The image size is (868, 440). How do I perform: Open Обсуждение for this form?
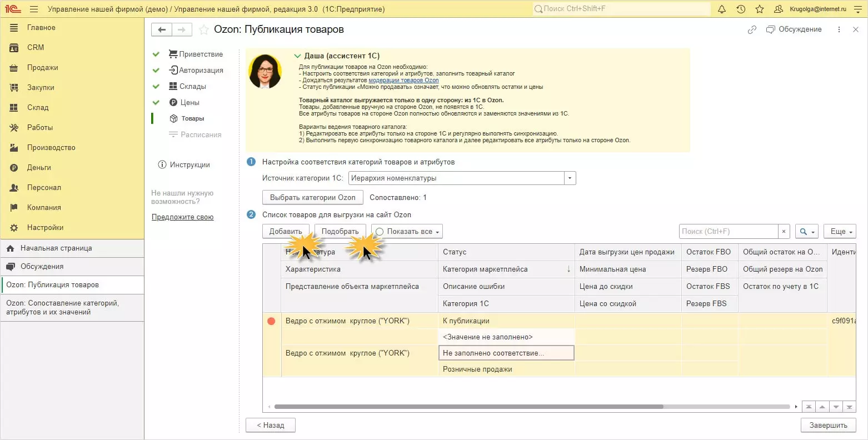(794, 29)
